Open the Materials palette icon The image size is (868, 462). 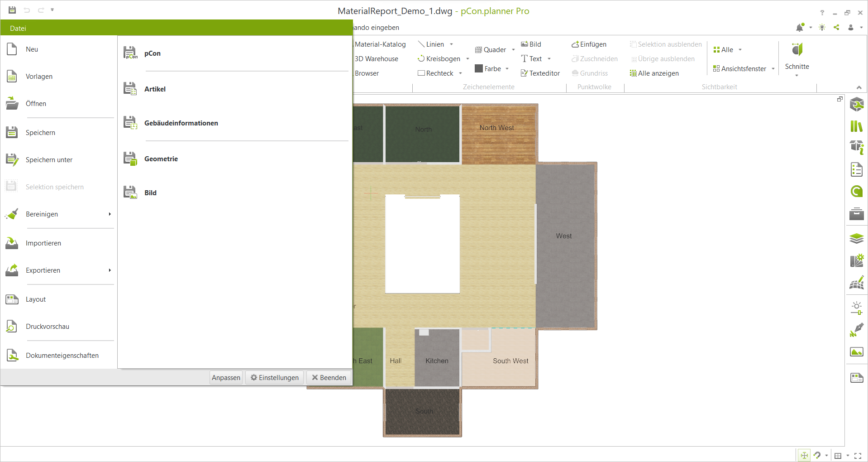pyautogui.click(x=856, y=260)
